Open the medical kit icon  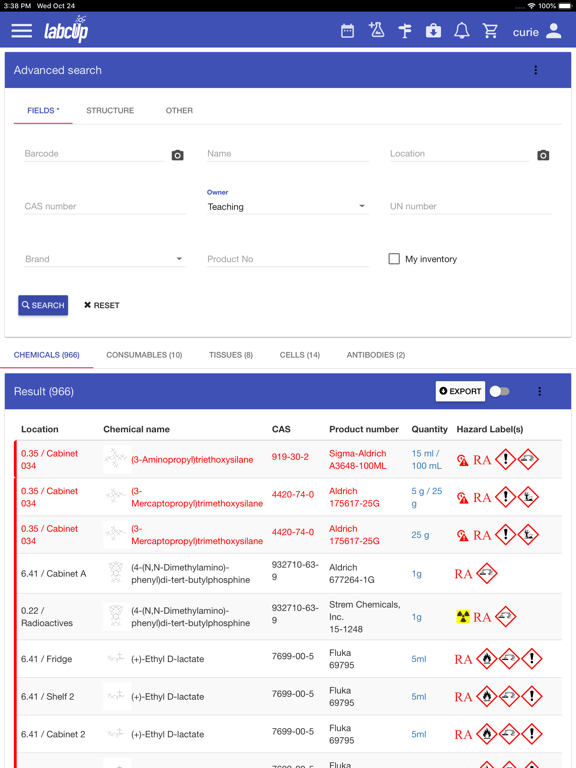click(x=433, y=31)
